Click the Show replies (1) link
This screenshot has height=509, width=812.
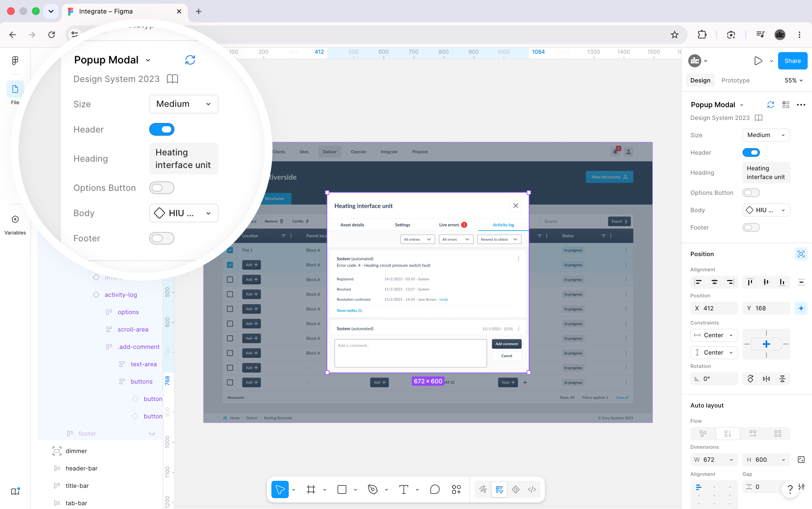[x=349, y=310]
